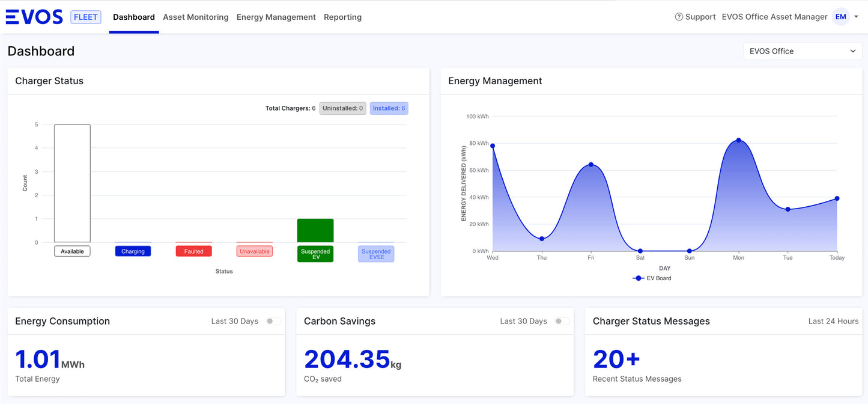Click the Faulted status legend label
This screenshot has width=868, height=404.
pos(193,250)
